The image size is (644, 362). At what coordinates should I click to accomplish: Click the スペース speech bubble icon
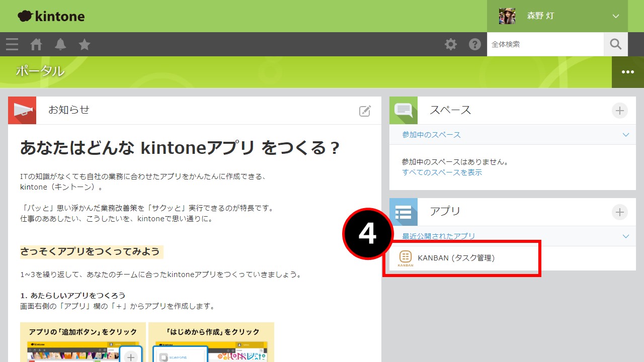[404, 110]
